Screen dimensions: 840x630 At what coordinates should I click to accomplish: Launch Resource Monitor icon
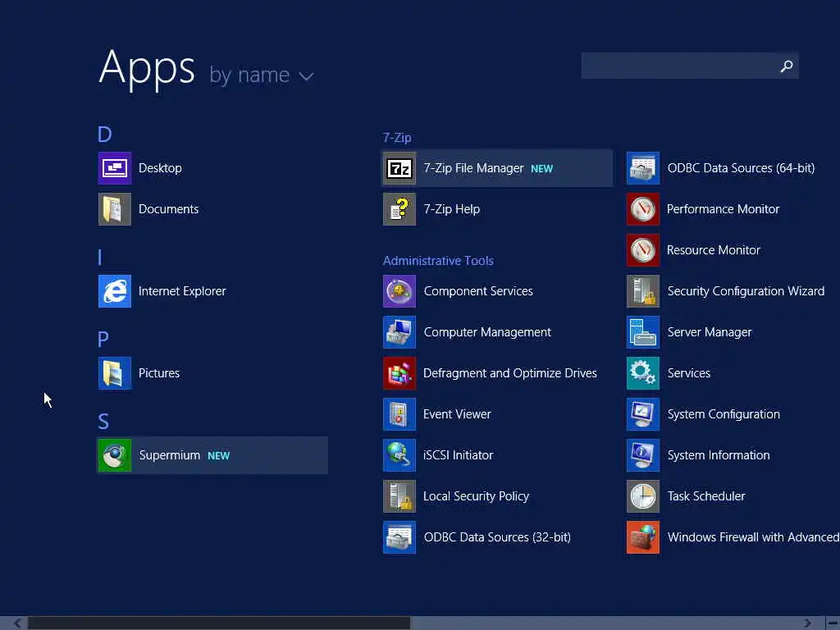(643, 250)
